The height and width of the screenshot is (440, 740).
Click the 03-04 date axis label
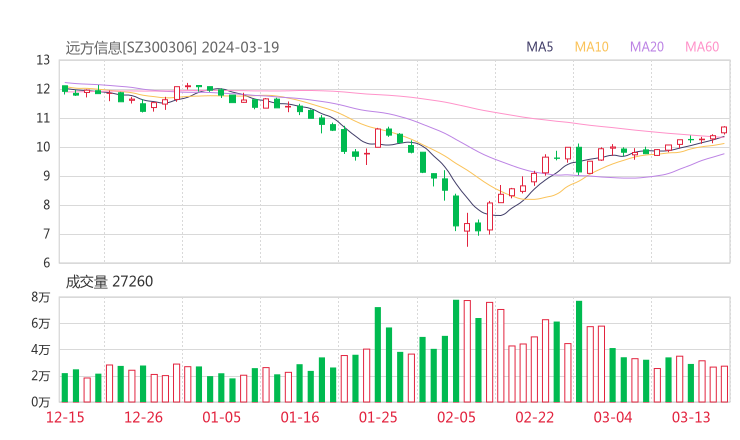click(612, 418)
